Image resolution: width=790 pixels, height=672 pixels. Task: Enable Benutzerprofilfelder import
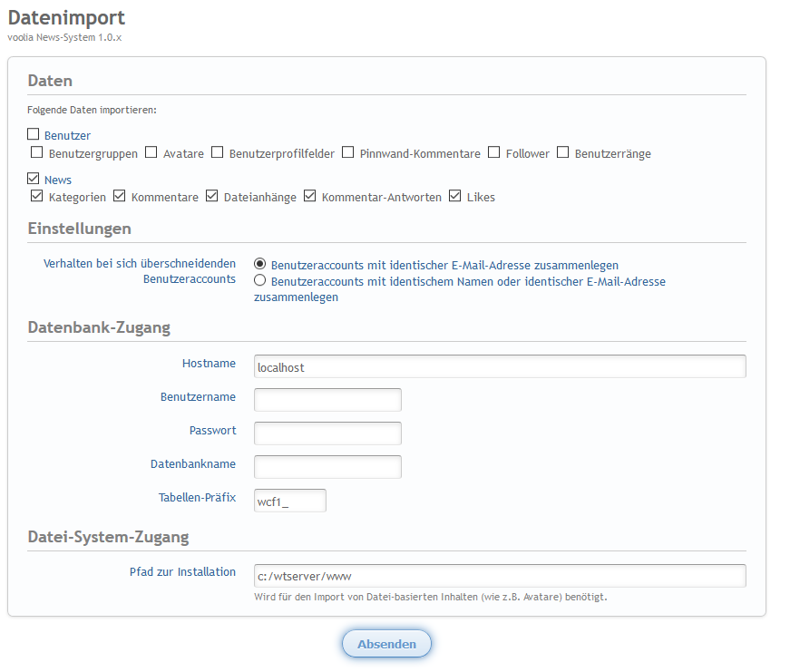218,152
